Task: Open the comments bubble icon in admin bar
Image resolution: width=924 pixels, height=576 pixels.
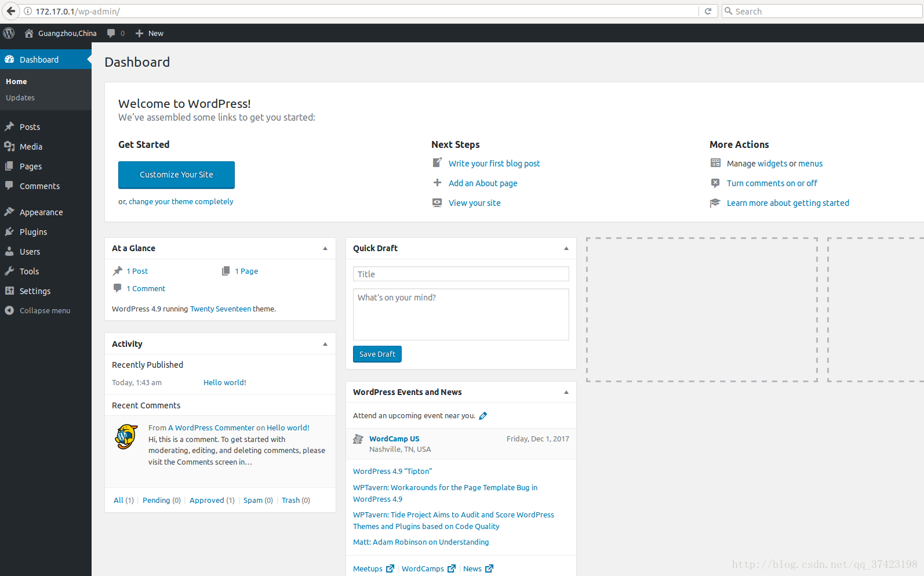Action: tap(111, 33)
